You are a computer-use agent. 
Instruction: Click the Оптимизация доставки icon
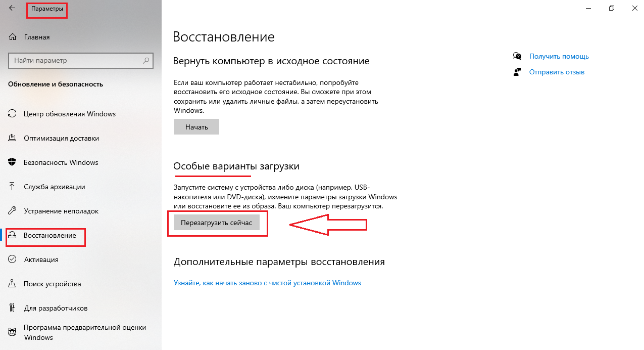pyautogui.click(x=13, y=138)
